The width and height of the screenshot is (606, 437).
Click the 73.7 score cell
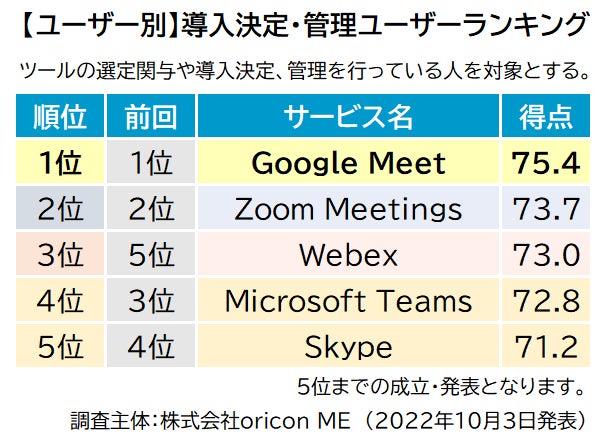(546, 207)
